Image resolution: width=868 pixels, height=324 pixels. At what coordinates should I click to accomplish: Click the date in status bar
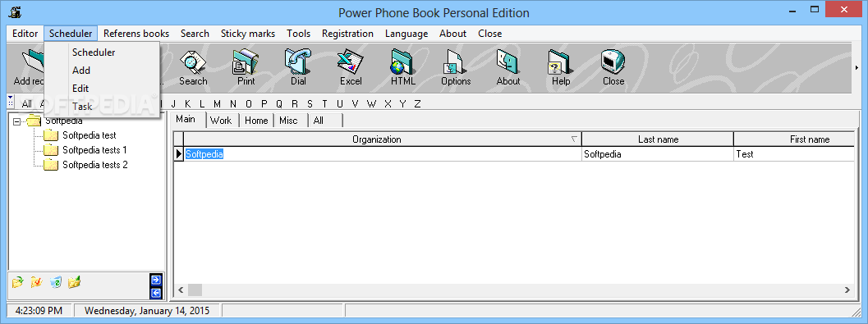tap(147, 311)
